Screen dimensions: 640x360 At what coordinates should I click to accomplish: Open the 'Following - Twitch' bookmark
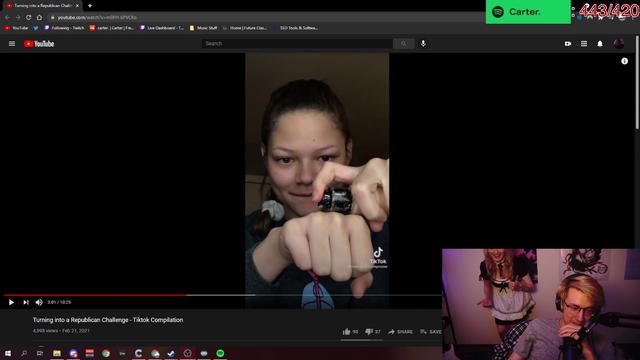[64, 28]
